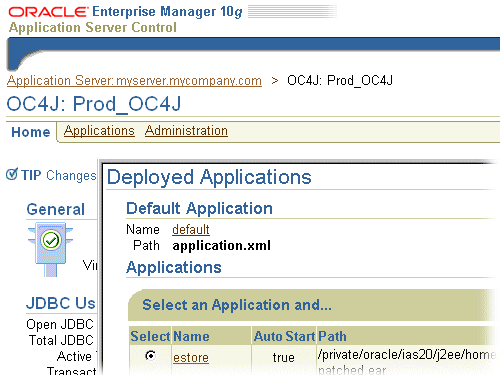
Task: Open the estore application link
Action: [x=191, y=358]
